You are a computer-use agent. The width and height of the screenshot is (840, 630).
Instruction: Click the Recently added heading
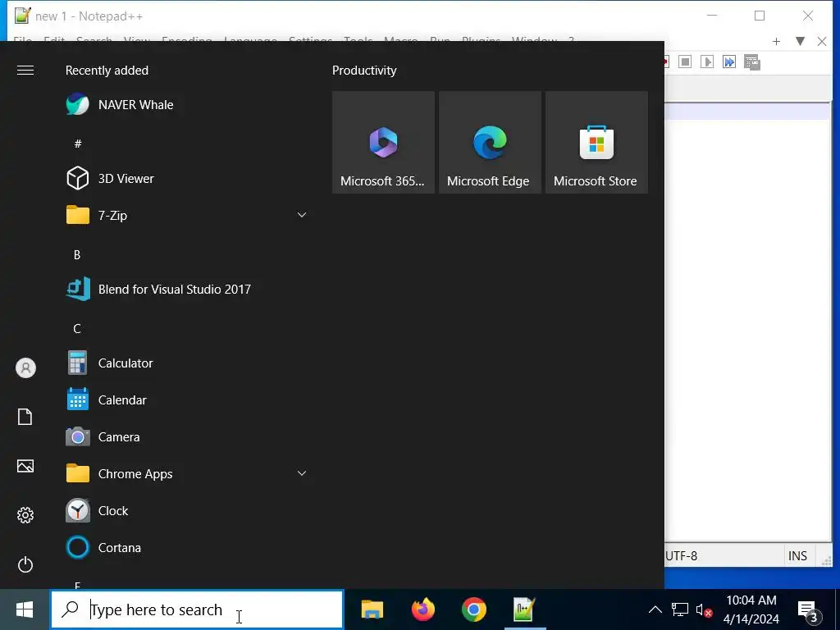coord(107,71)
